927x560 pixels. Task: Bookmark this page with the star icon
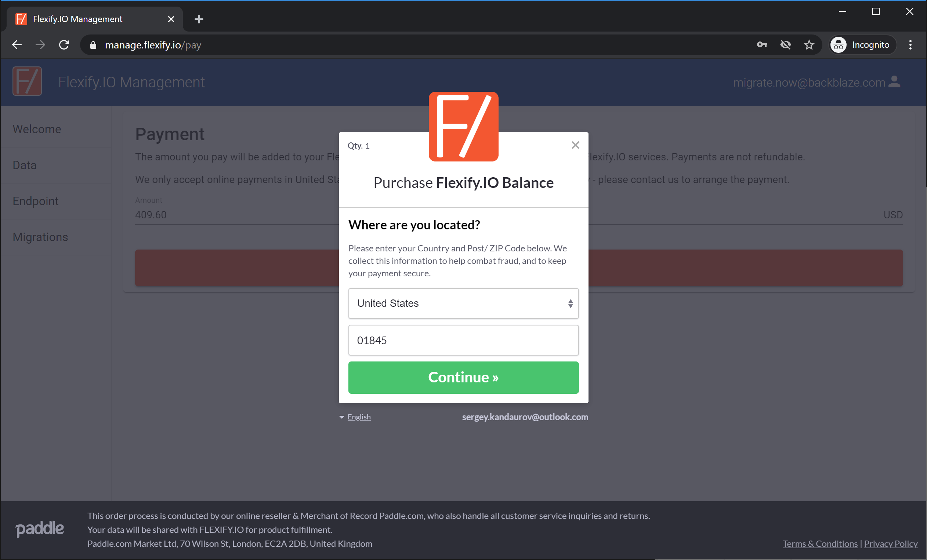tap(809, 45)
